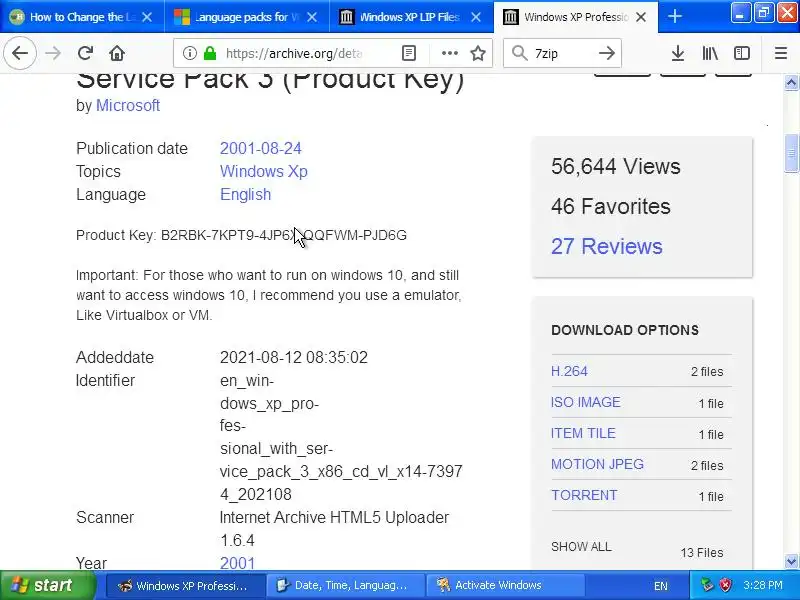This screenshot has height=600, width=800.
Task: Click the search magnifier icon
Action: pyautogui.click(x=519, y=53)
